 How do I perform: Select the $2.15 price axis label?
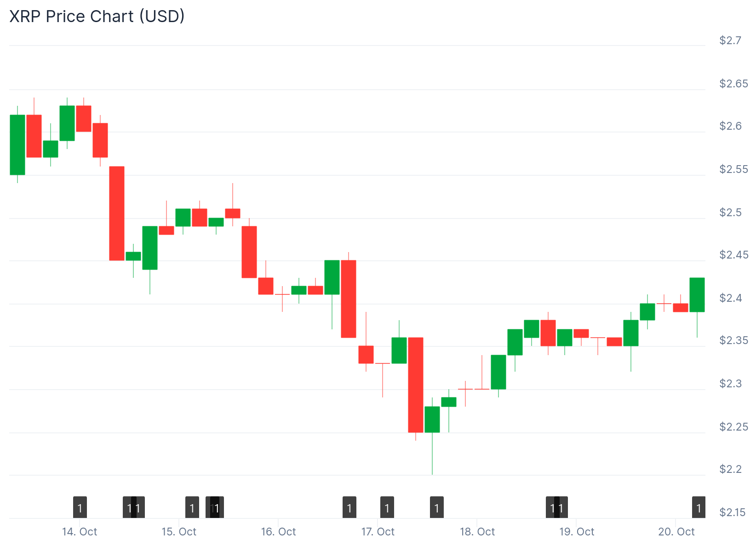[x=732, y=512]
